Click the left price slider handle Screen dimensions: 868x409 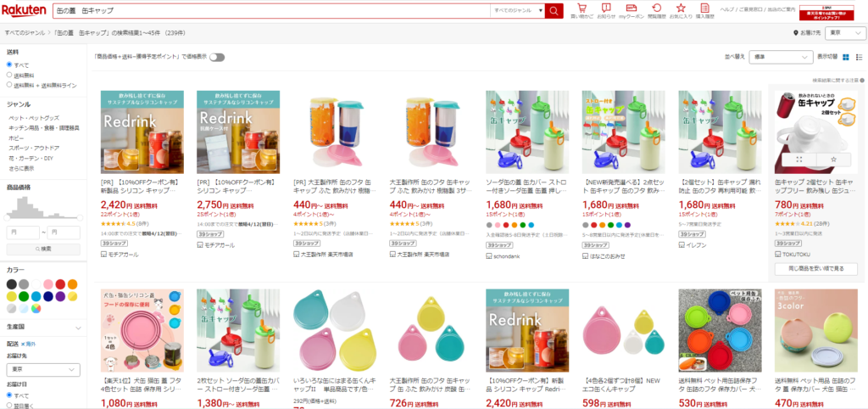(x=7, y=218)
